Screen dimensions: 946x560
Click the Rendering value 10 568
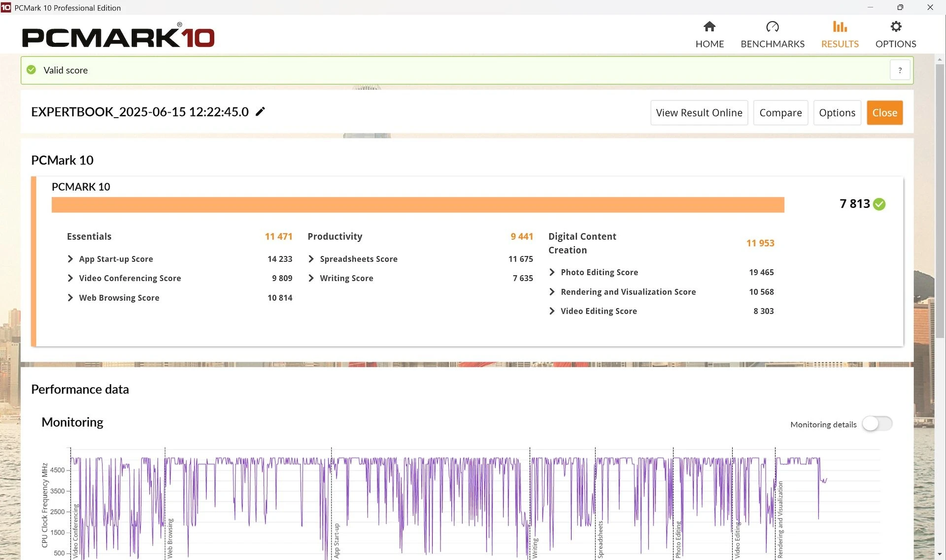click(761, 292)
